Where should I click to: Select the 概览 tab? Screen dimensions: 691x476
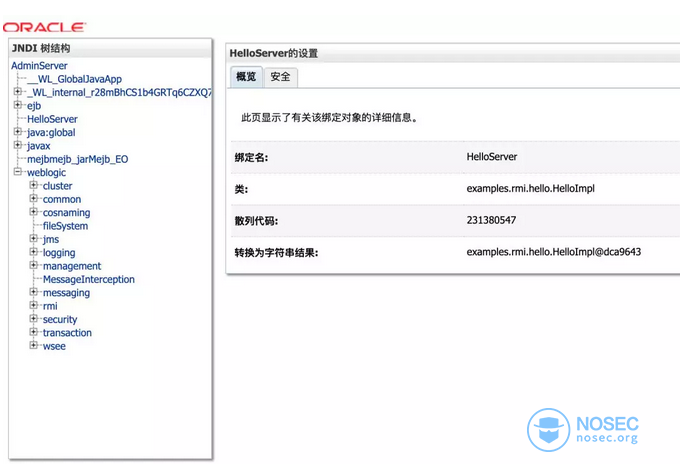coord(245,77)
